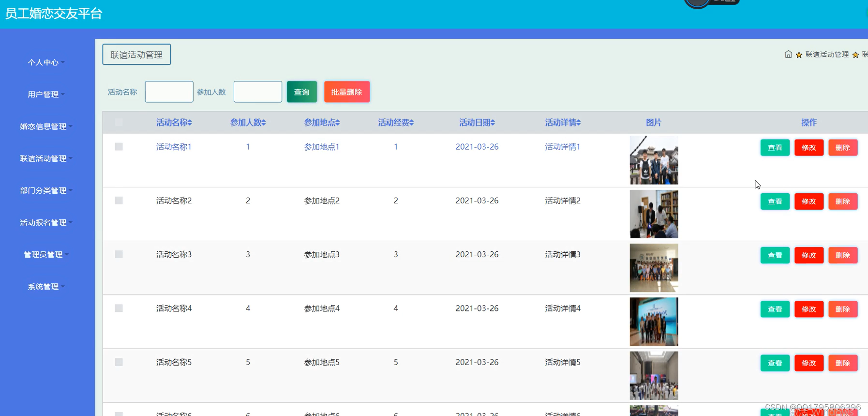The height and width of the screenshot is (416, 868).
Task: Sort by 参加地点 column arrow
Action: pos(338,123)
